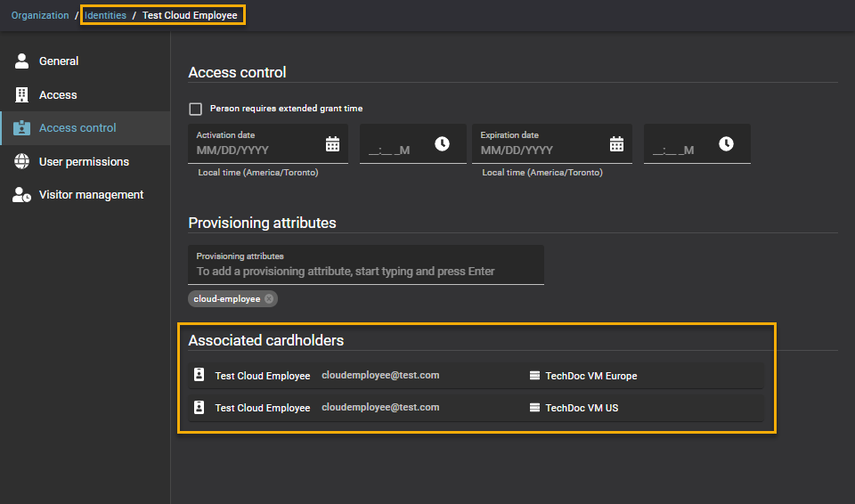
Task: Enable Person requires extended grant time
Action: pos(196,109)
